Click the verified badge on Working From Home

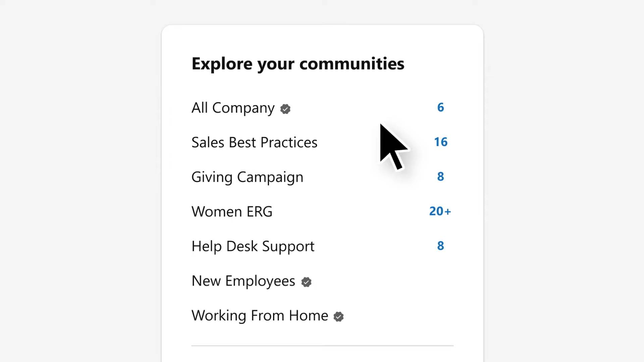pos(339,316)
